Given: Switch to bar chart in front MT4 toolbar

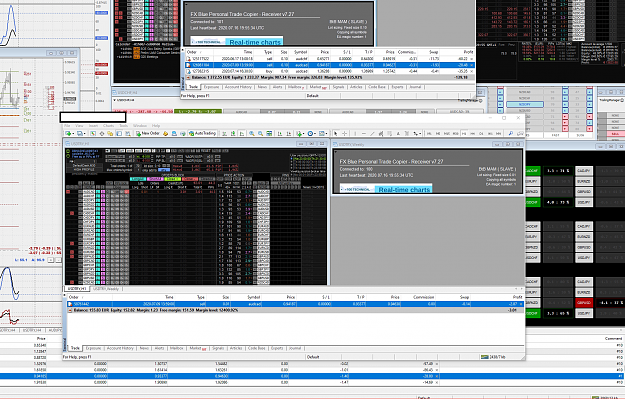Looking at the screenshot, I should (224, 134).
